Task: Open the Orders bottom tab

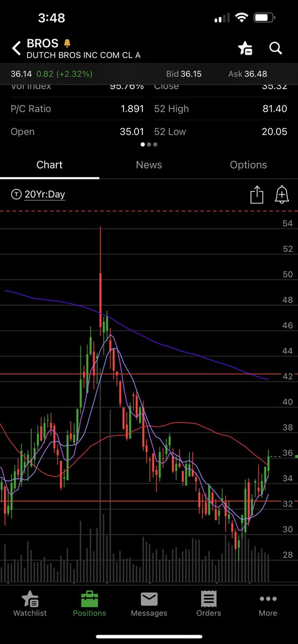Action: click(x=208, y=604)
